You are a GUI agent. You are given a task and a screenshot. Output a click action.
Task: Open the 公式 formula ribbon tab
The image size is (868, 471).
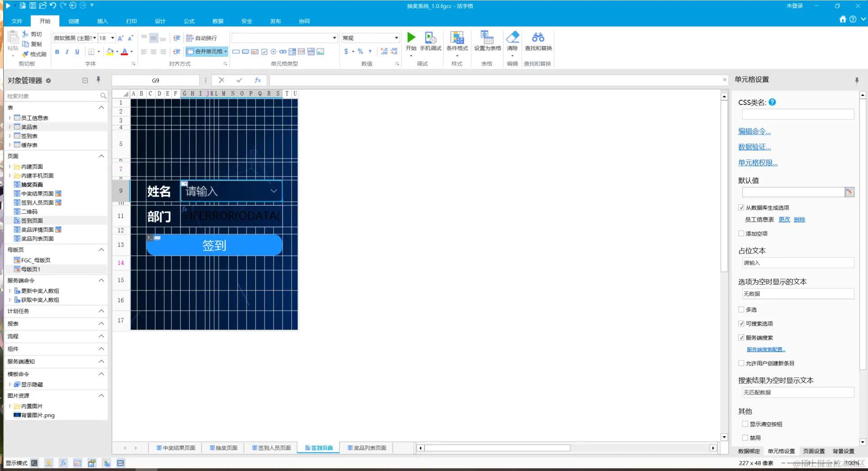pos(189,21)
